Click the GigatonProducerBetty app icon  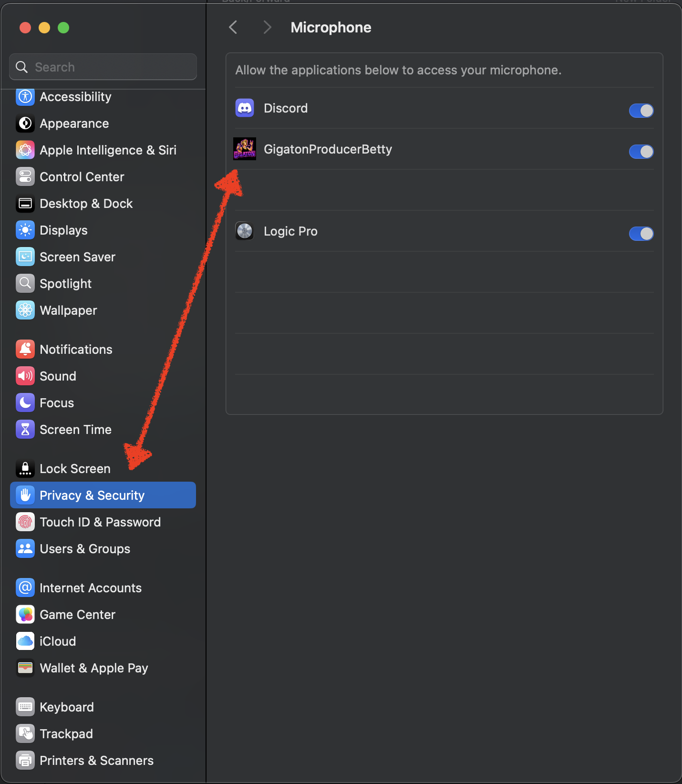point(245,149)
